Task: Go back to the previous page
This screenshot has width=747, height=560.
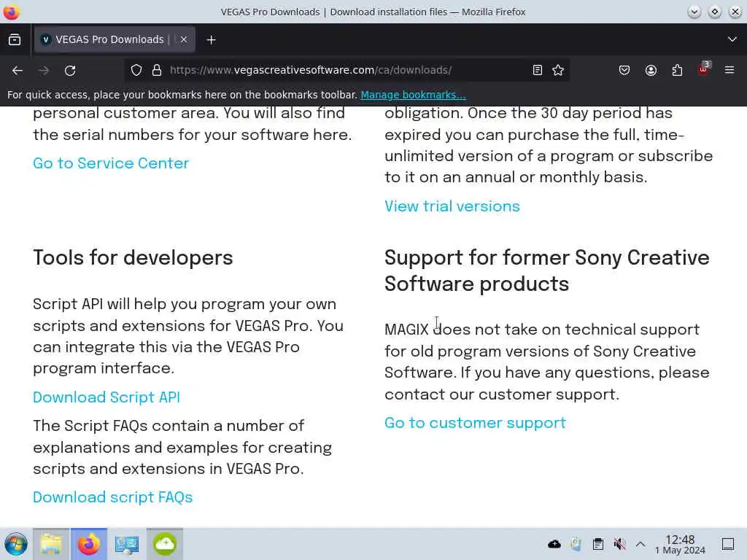Action: coord(18,71)
